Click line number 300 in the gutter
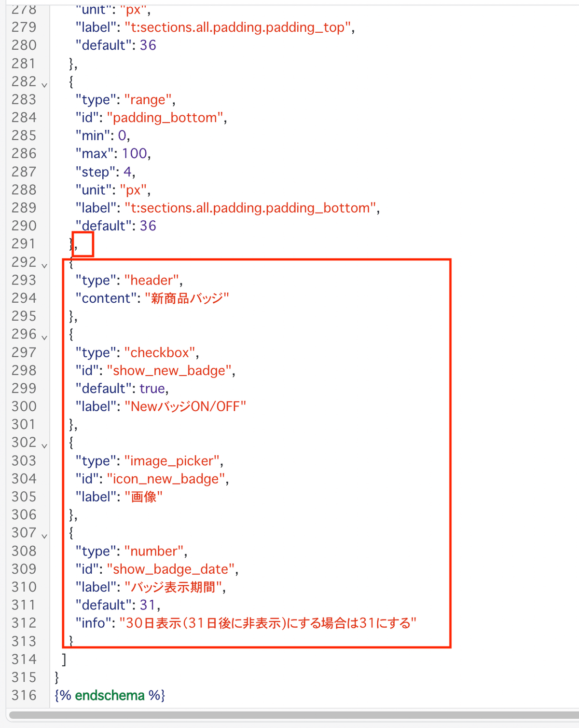The height and width of the screenshot is (728, 579). (x=24, y=406)
